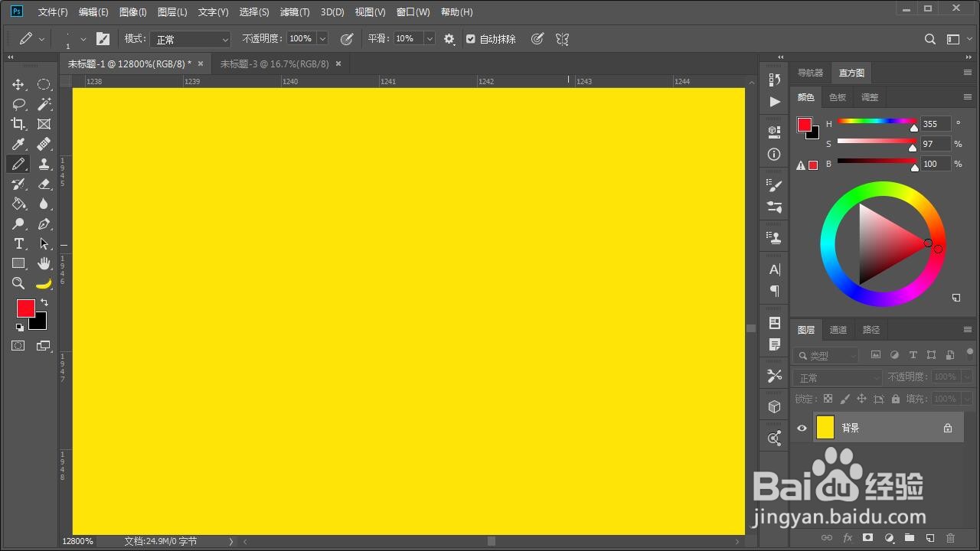Select the Hand tool
Viewport: 980px width, 551px height.
tap(44, 263)
